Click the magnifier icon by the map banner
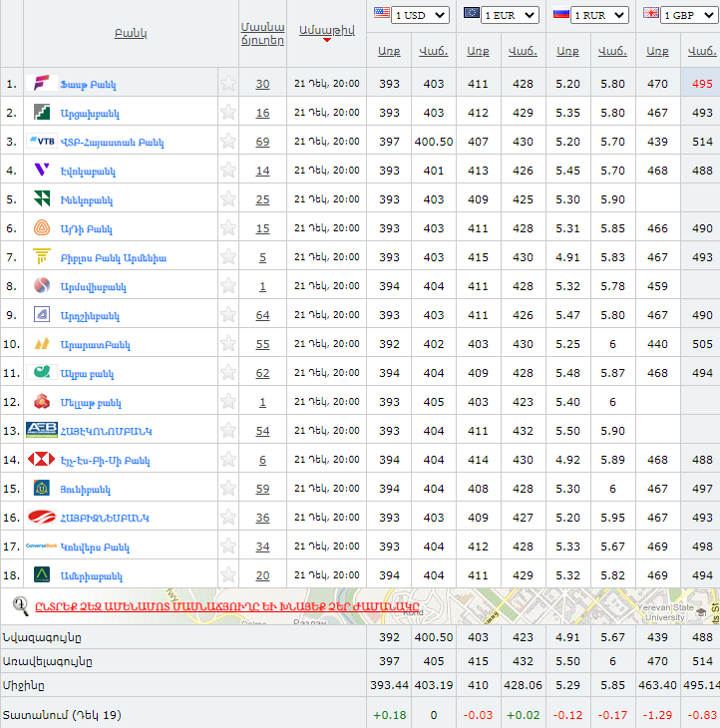The width and height of the screenshot is (720, 728). [x=20, y=606]
